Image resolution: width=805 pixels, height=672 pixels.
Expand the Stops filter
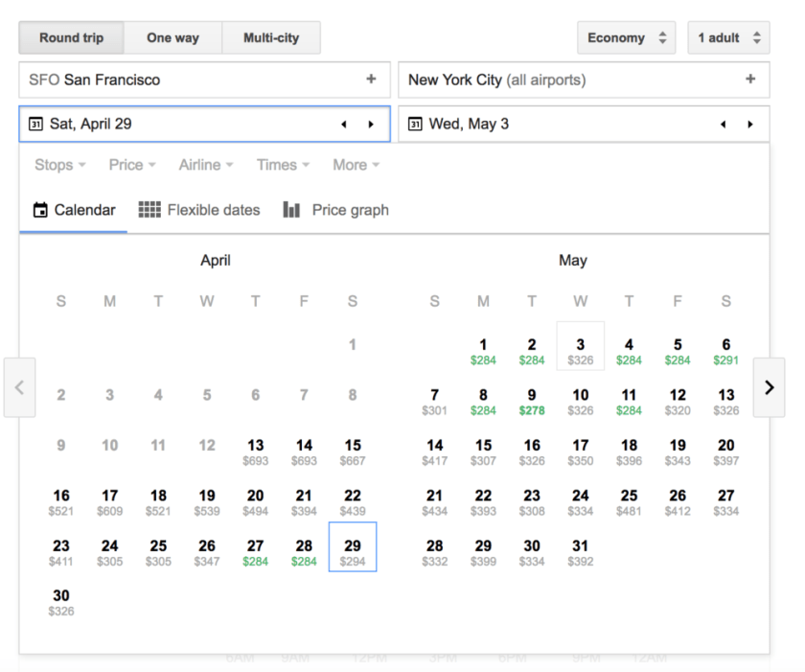(x=59, y=165)
